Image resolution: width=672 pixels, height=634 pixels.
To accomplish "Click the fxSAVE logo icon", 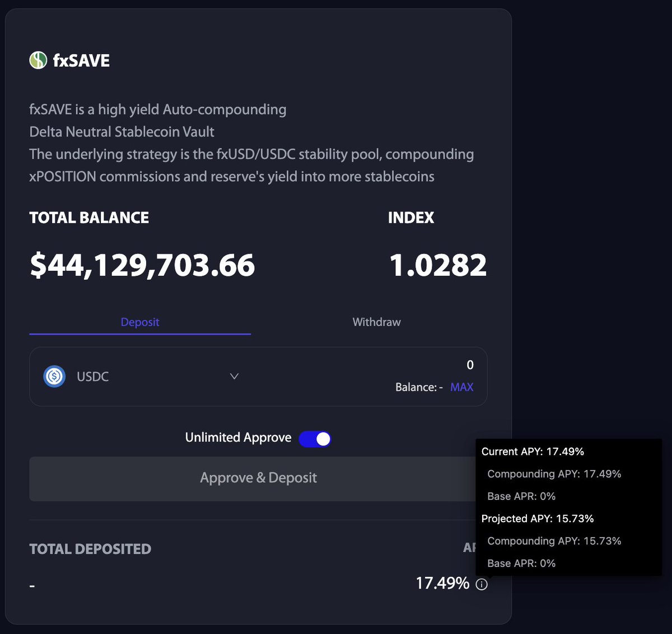I will [38, 60].
